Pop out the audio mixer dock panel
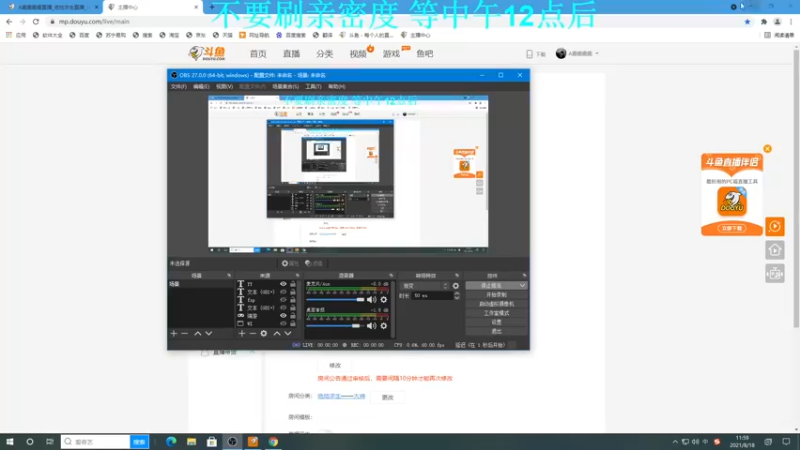800x450 pixels. coord(391,276)
